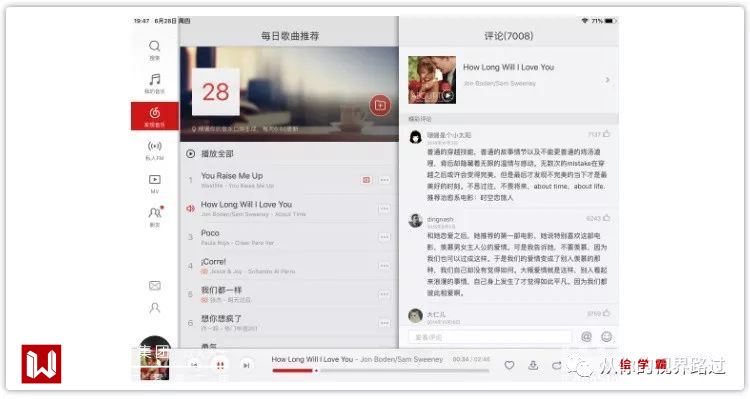The width and height of the screenshot is (750, 399).
Task: Open the account profile icon in the sidebar
Action: tap(154, 308)
